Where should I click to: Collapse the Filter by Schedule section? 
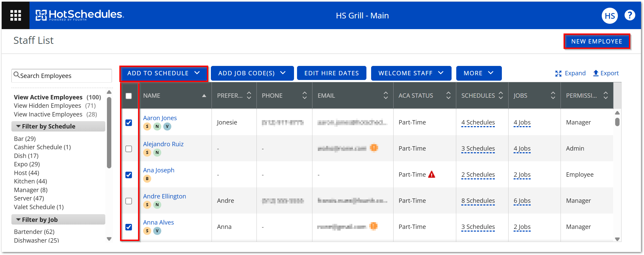click(x=58, y=126)
